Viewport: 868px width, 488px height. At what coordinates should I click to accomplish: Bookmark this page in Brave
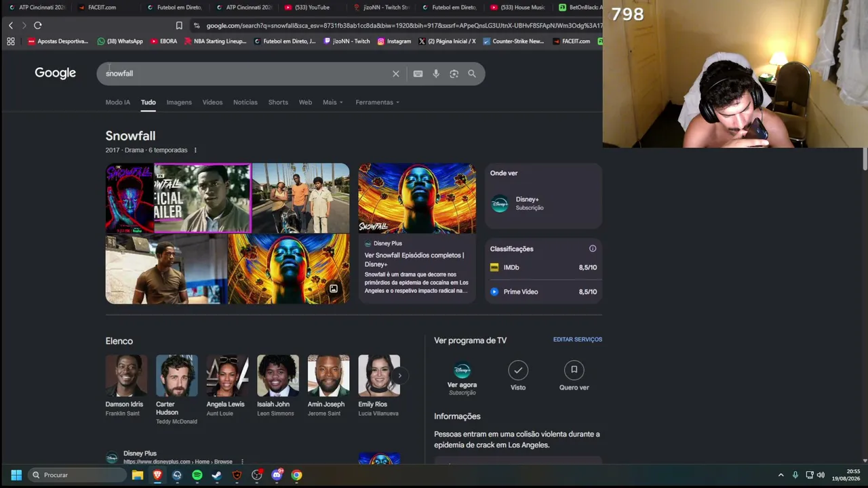(179, 26)
